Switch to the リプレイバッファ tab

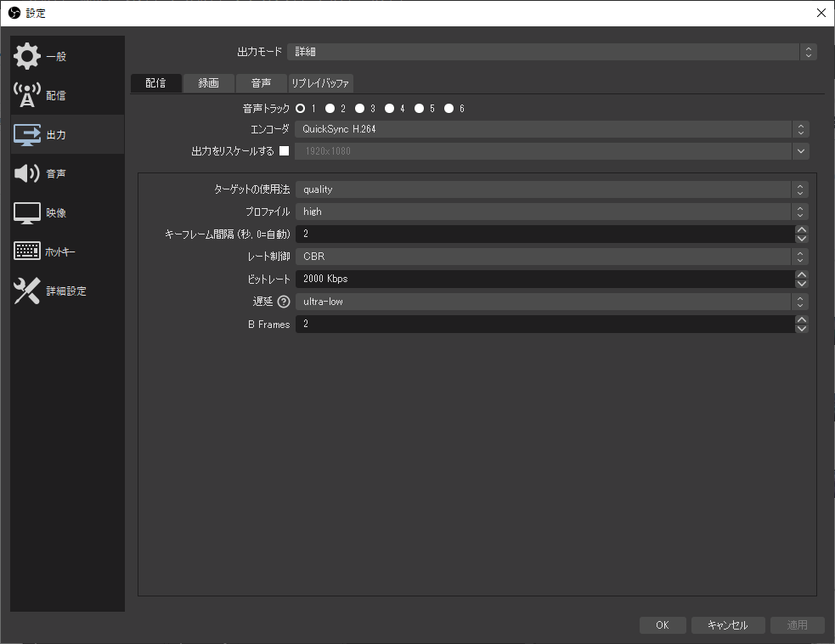tap(320, 83)
